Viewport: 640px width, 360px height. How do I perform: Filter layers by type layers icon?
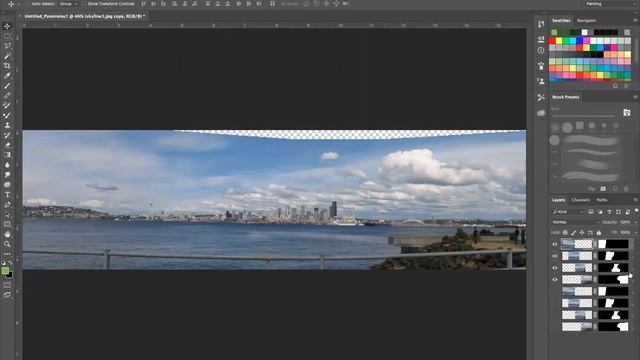609,211
